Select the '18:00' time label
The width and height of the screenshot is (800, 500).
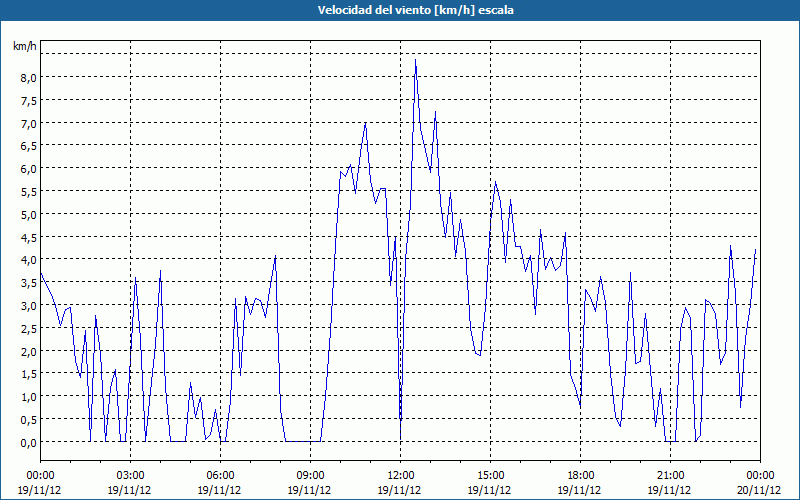pyautogui.click(x=580, y=476)
